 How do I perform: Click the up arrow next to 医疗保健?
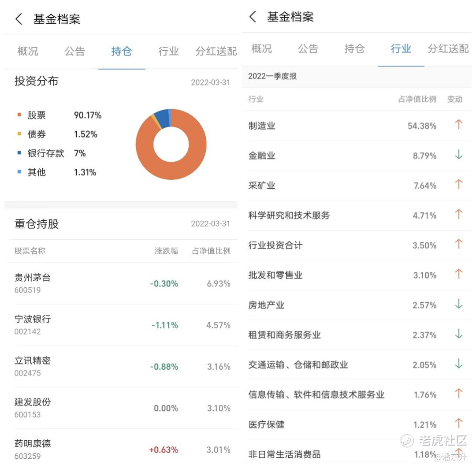[459, 423]
